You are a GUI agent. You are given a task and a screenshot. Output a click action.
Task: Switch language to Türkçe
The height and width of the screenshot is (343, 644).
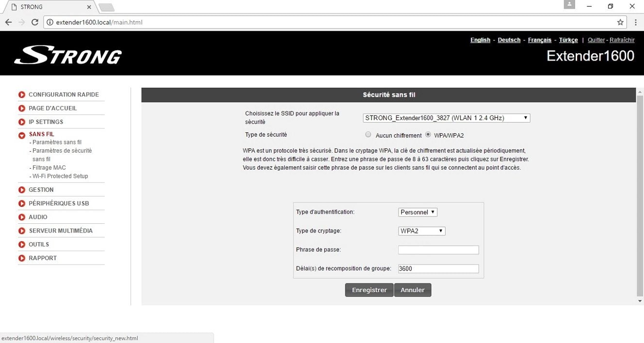pos(568,40)
